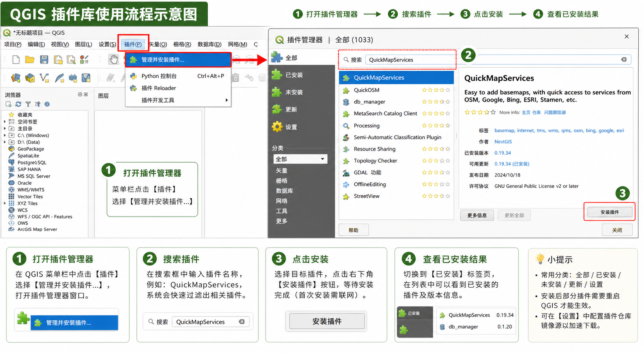Clear the plugin manager search field
644x353 pixels.
[x=624, y=59]
